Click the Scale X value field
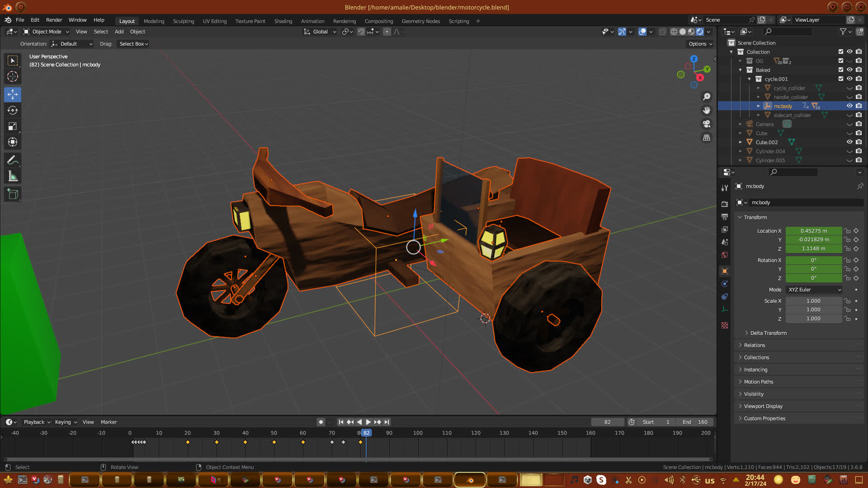The width and height of the screenshot is (868, 488). point(813,301)
